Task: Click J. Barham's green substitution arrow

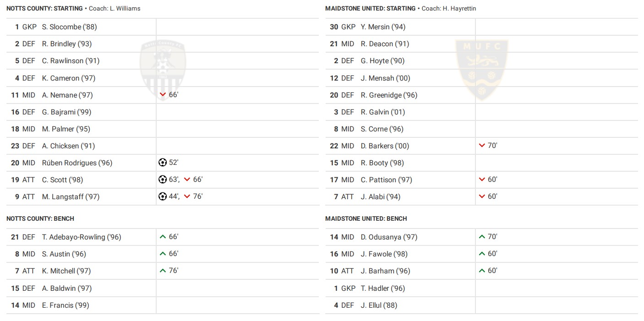Action: point(482,271)
